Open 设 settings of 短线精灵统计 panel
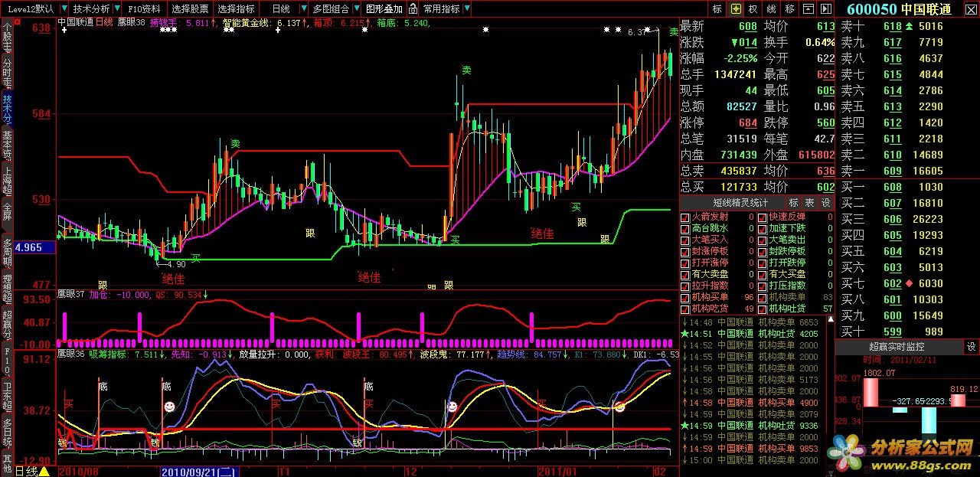The image size is (980, 477). tap(826, 203)
